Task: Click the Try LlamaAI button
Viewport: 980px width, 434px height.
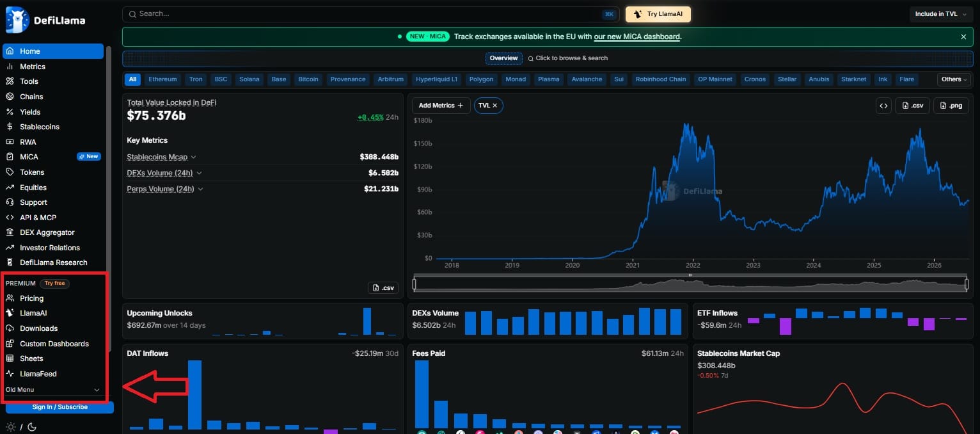Action: 658,14
